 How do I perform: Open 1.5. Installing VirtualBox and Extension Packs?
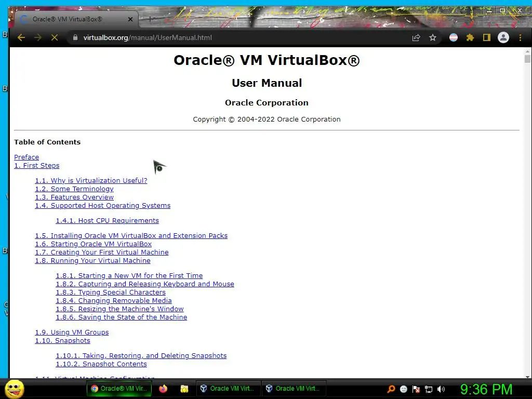(131, 235)
